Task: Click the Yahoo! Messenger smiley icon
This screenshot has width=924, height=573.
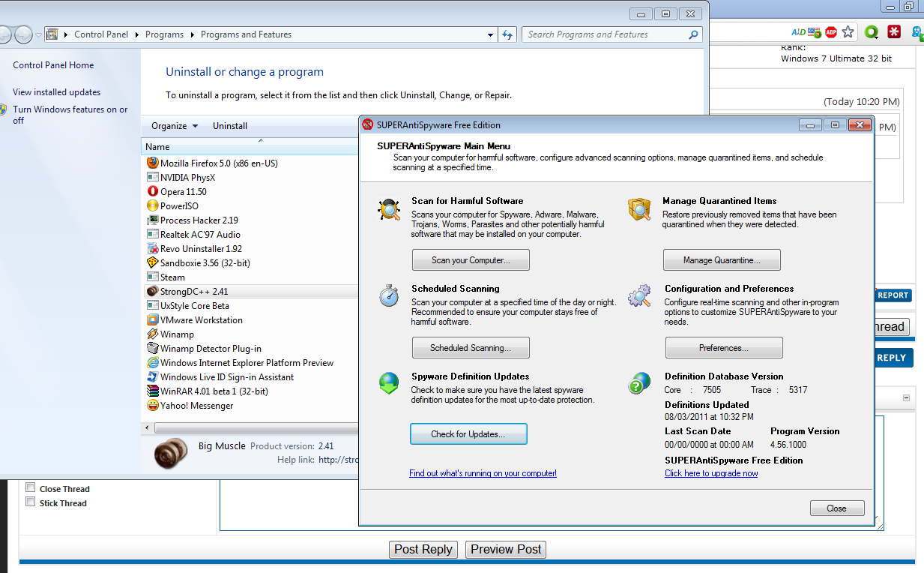Action: tap(153, 405)
